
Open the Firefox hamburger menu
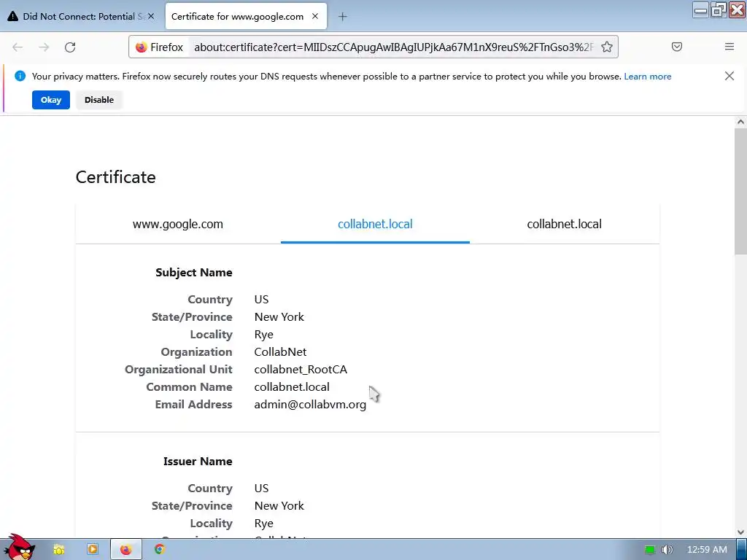click(x=729, y=47)
